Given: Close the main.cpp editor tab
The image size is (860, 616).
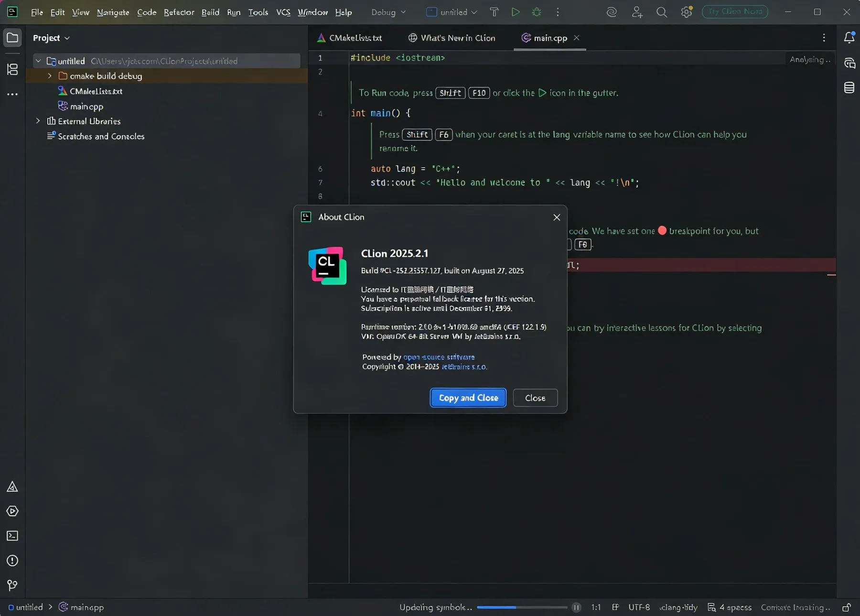Looking at the screenshot, I should point(577,38).
